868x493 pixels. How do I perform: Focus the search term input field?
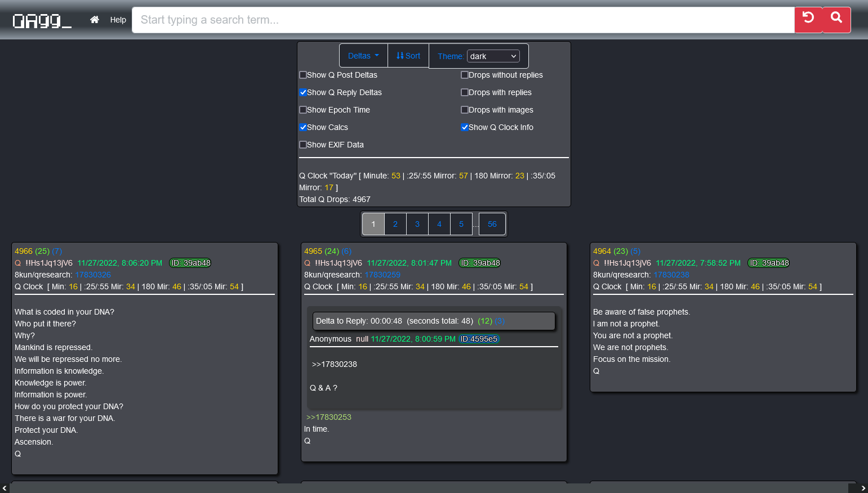pyautogui.click(x=463, y=20)
